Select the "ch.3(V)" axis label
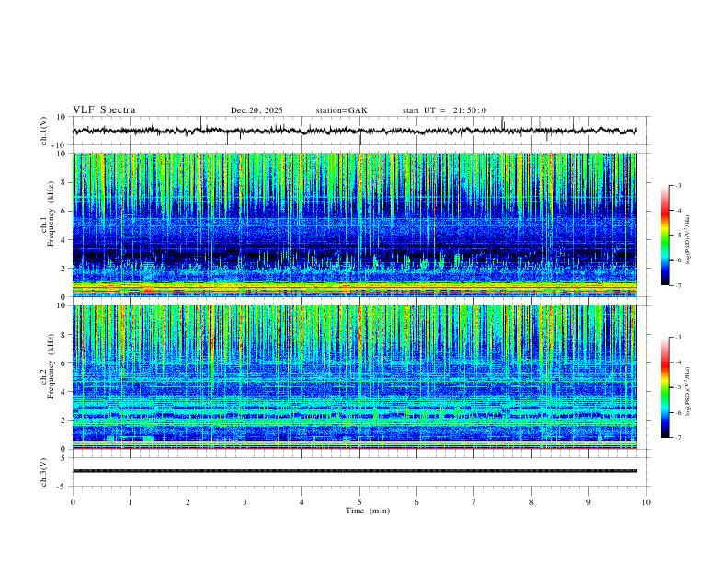This screenshot has width=728, height=563. (x=44, y=472)
